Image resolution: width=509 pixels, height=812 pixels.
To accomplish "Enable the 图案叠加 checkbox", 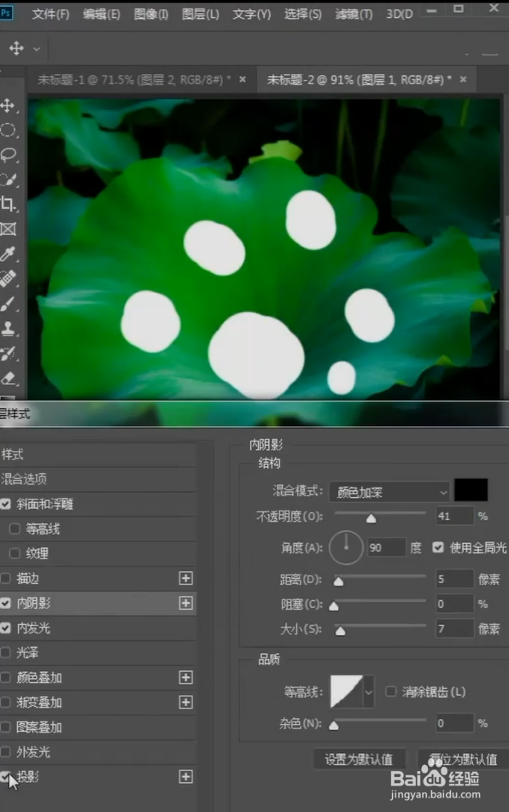I will (6, 727).
